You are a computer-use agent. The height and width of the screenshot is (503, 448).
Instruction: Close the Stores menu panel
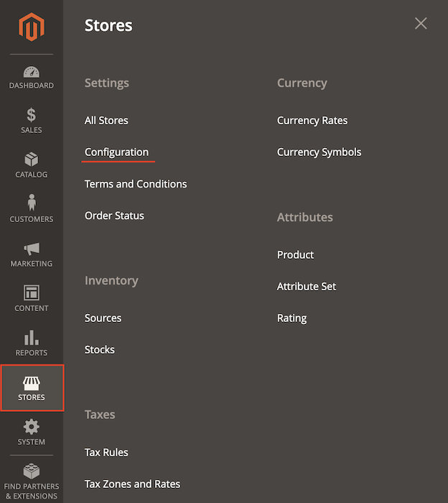pos(421,24)
